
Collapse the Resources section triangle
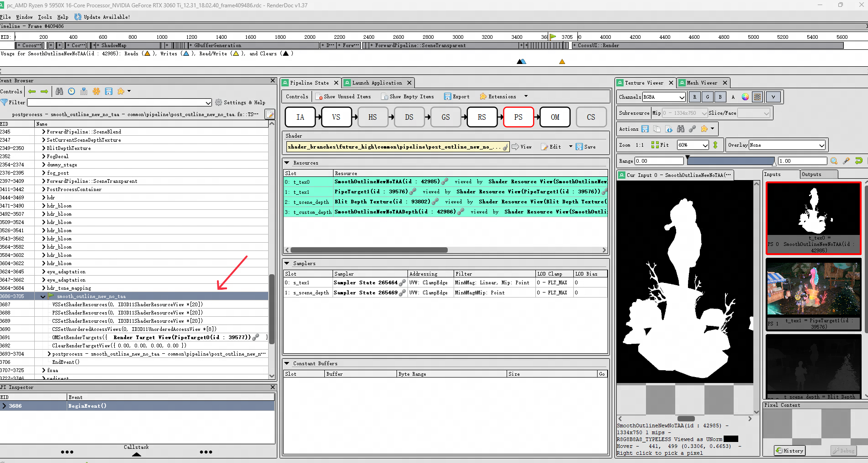tap(287, 163)
